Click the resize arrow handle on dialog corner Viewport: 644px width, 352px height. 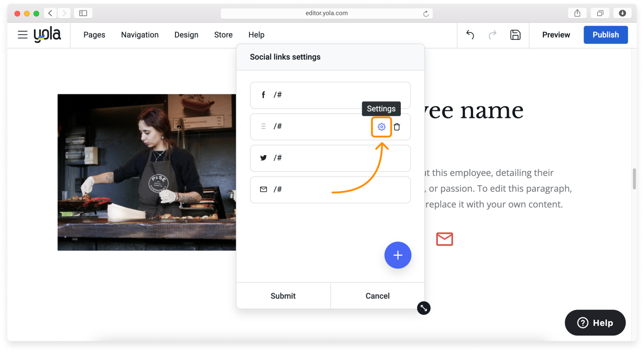424,308
